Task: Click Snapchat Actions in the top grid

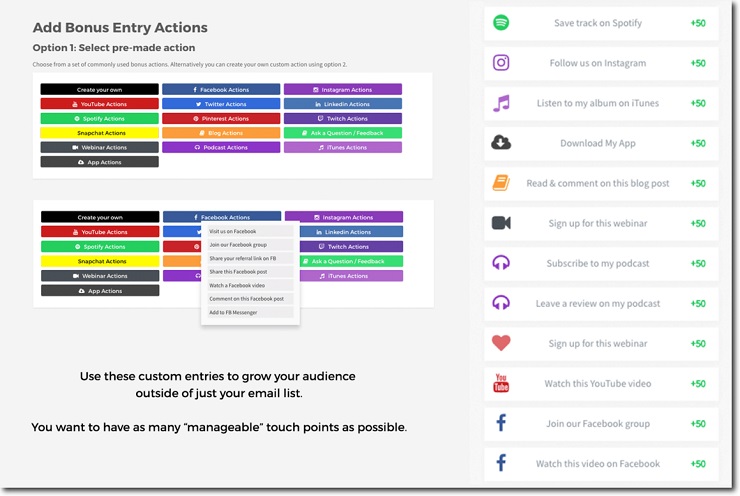Action: click(x=99, y=133)
